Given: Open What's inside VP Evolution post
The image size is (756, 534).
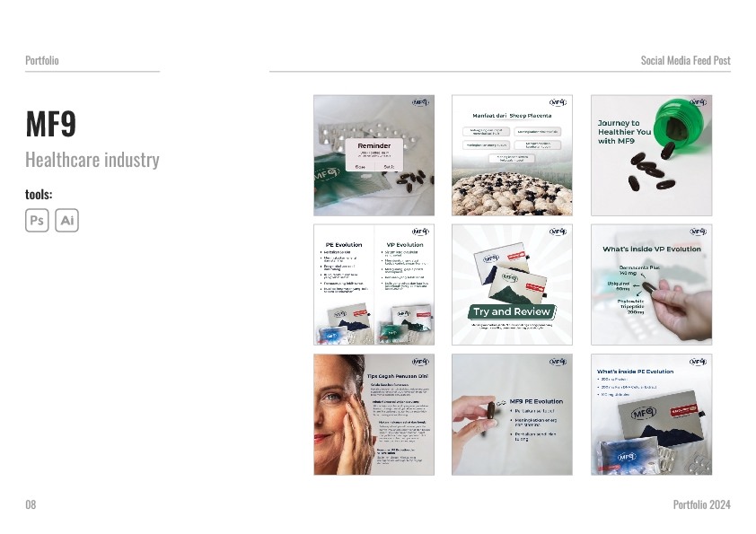Looking at the screenshot, I should pos(651,285).
